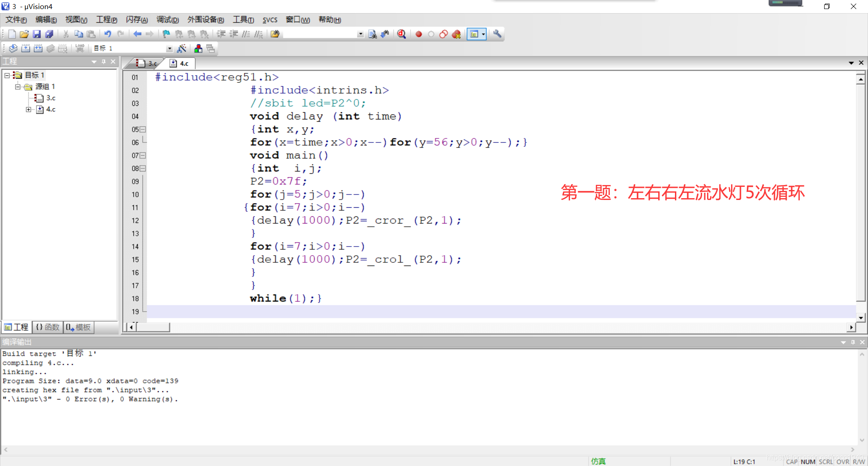The height and width of the screenshot is (466, 868).
Task: Insert or remove bookmark flag icon
Action: (x=166, y=34)
